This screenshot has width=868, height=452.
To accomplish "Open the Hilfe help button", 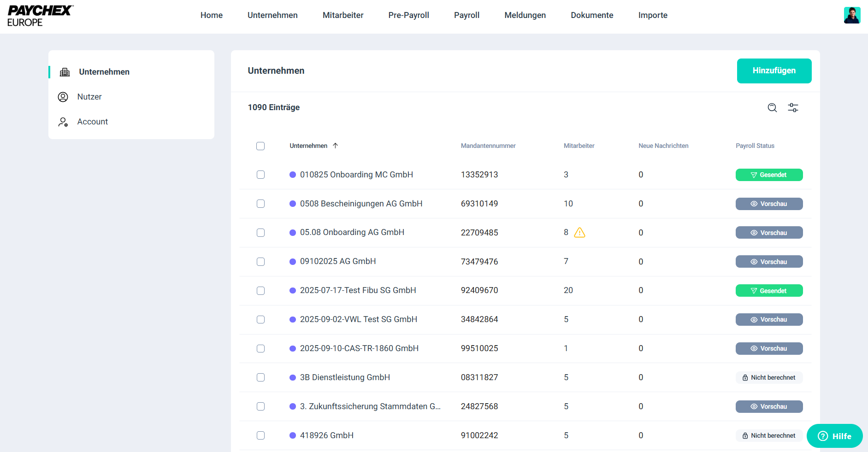I will (x=834, y=436).
